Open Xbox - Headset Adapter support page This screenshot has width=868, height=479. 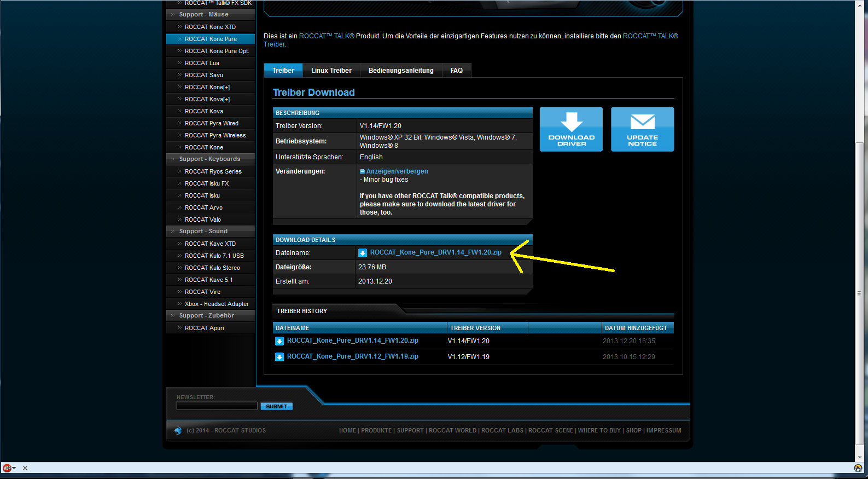[x=211, y=304]
